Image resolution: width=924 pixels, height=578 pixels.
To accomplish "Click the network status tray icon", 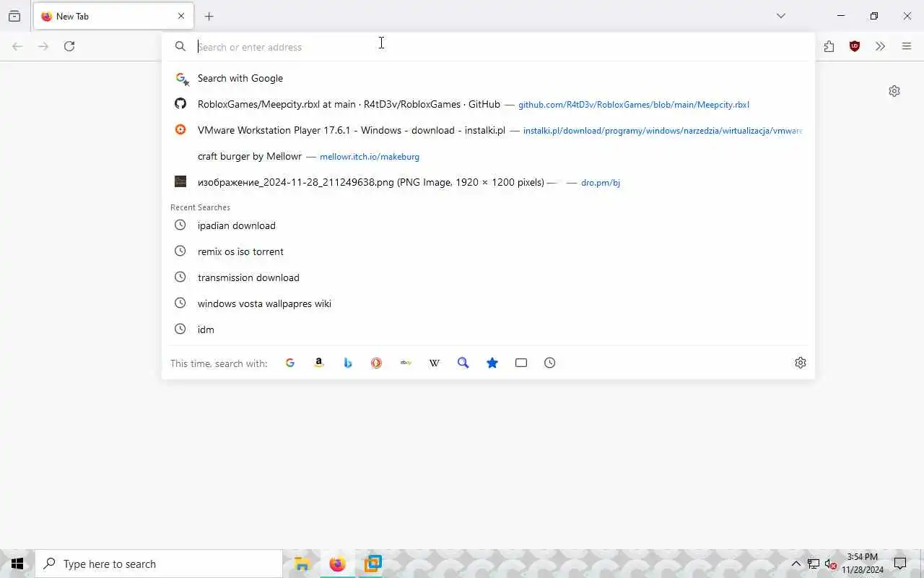I will [x=814, y=564].
